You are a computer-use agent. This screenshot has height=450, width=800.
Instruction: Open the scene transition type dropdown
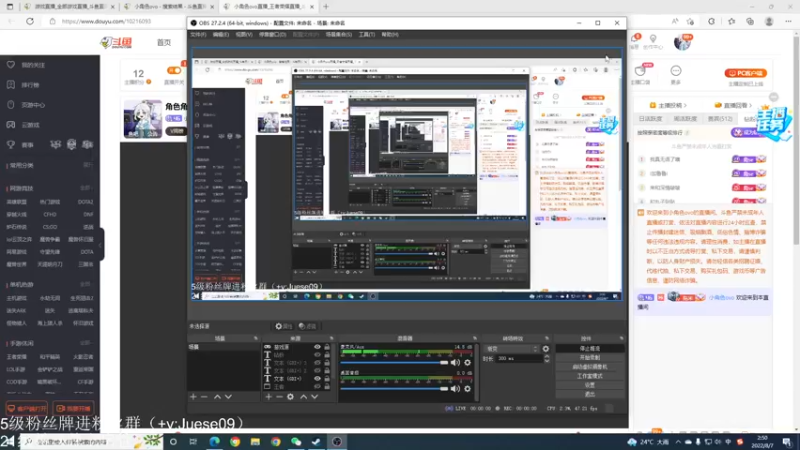pyautogui.click(x=511, y=349)
